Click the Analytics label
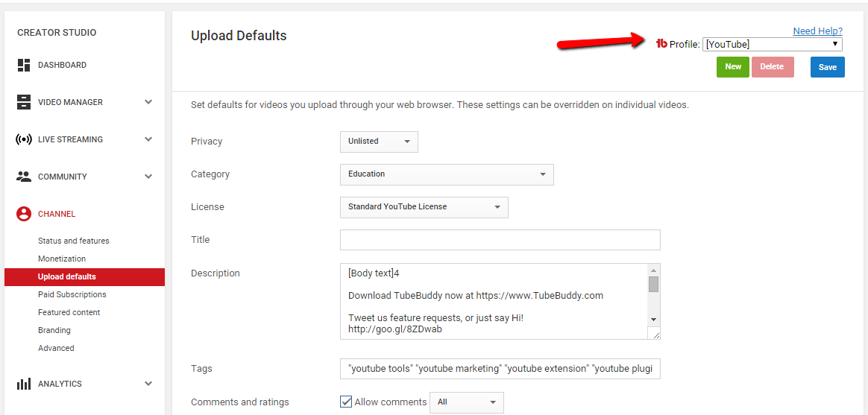The width and height of the screenshot is (868, 415). point(60,384)
